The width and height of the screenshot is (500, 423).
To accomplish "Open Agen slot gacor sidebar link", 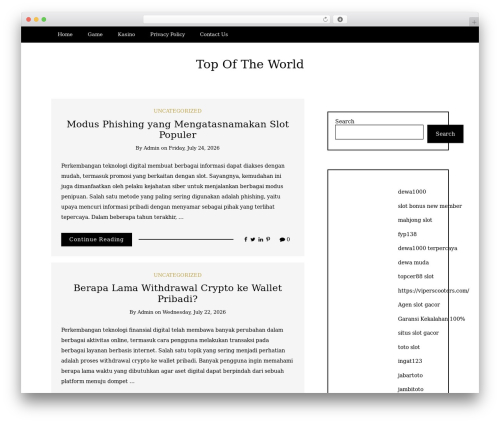I will click(419, 305).
